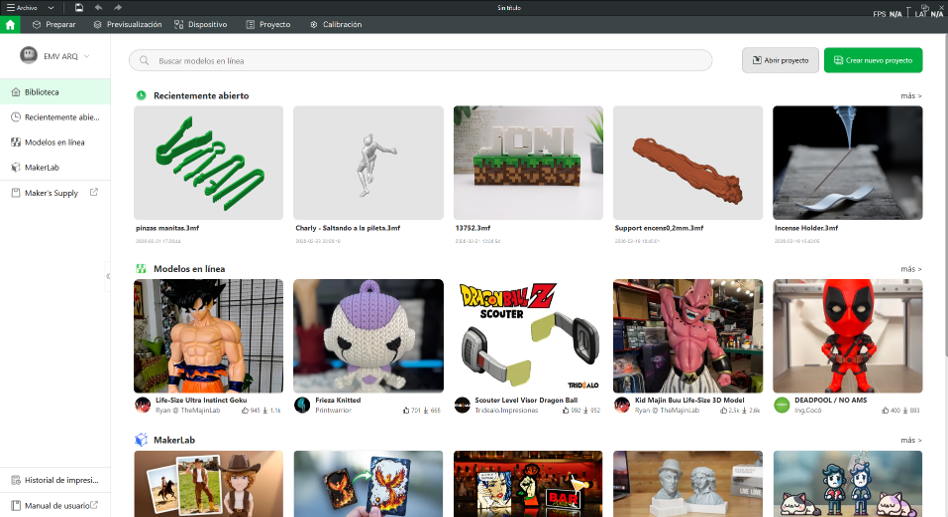The height and width of the screenshot is (517, 948).
Task: Switch to the Dispositivo tab
Action: coord(201,25)
